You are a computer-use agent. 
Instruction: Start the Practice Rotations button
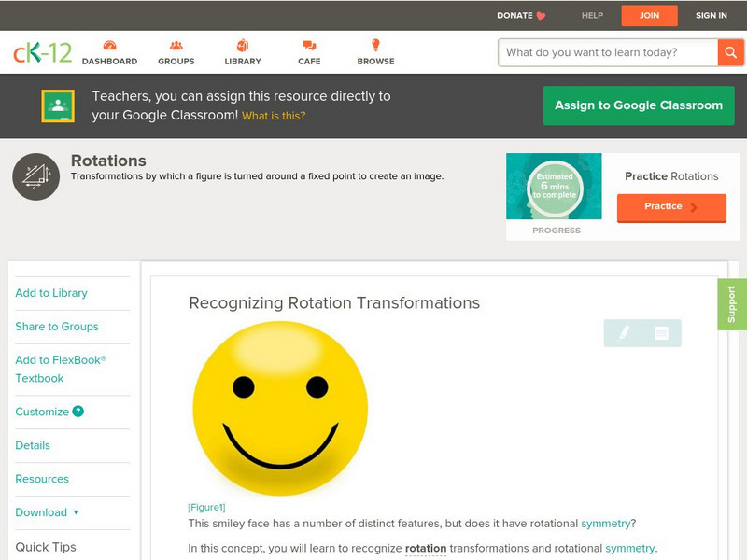[x=670, y=207]
